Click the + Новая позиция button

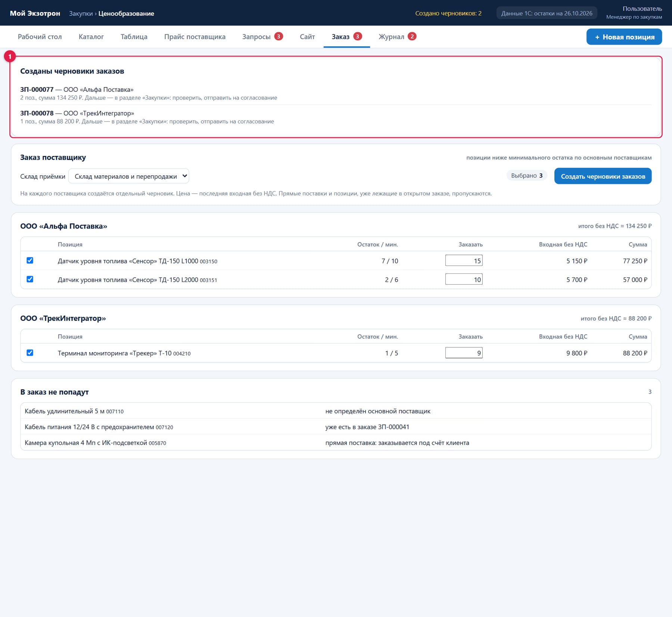click(624, 37)
